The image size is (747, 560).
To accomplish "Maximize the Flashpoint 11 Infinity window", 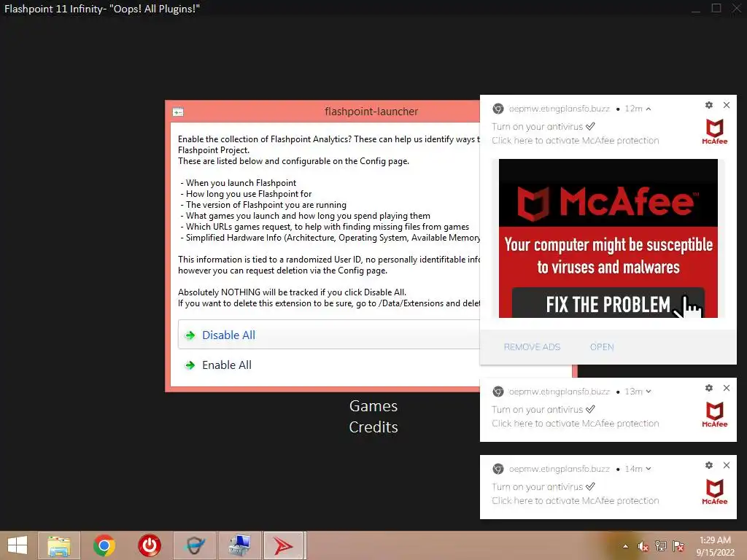I will coord(716,8).
